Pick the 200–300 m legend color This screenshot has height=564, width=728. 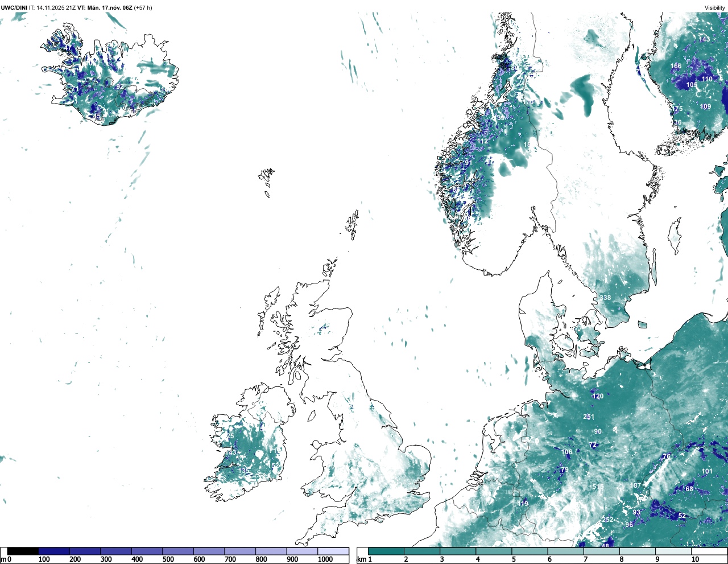[x=85, y=551]
